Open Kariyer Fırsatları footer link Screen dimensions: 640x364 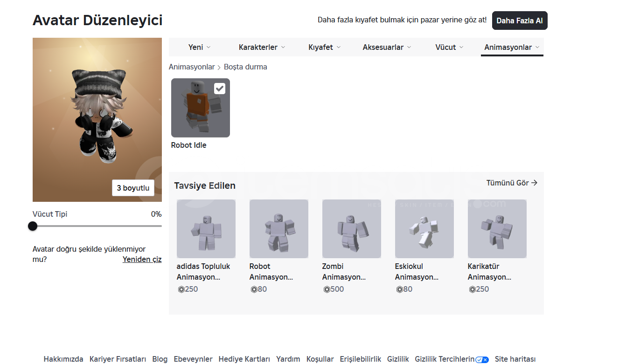pos(118,359)
